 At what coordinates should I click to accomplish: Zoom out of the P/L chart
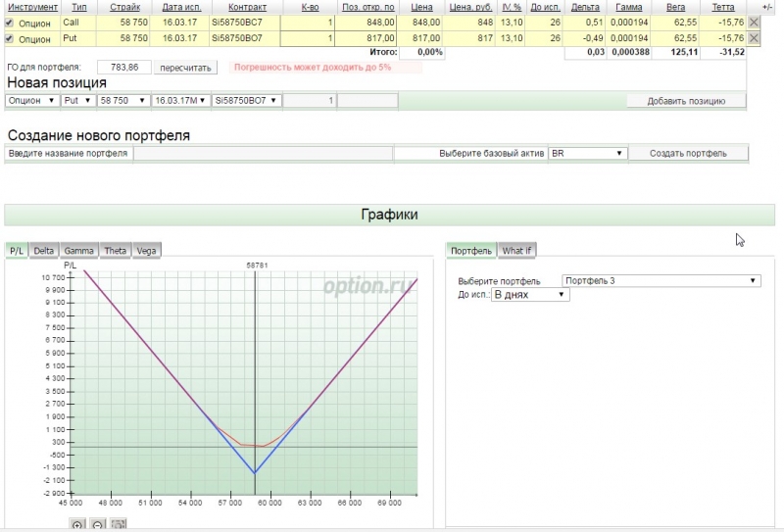(x=98, y=525)
